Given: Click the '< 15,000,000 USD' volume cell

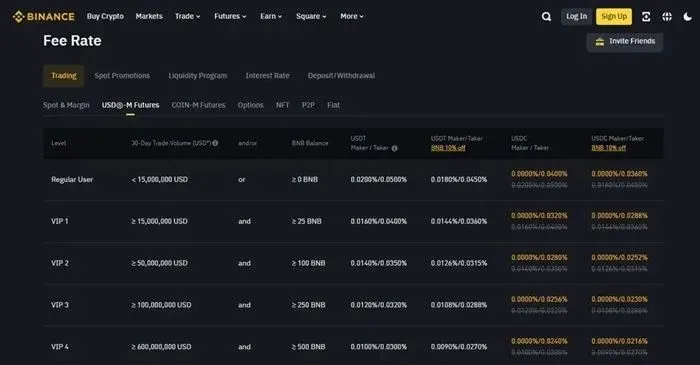Looking at the screenshot, I should coord(159,179).
